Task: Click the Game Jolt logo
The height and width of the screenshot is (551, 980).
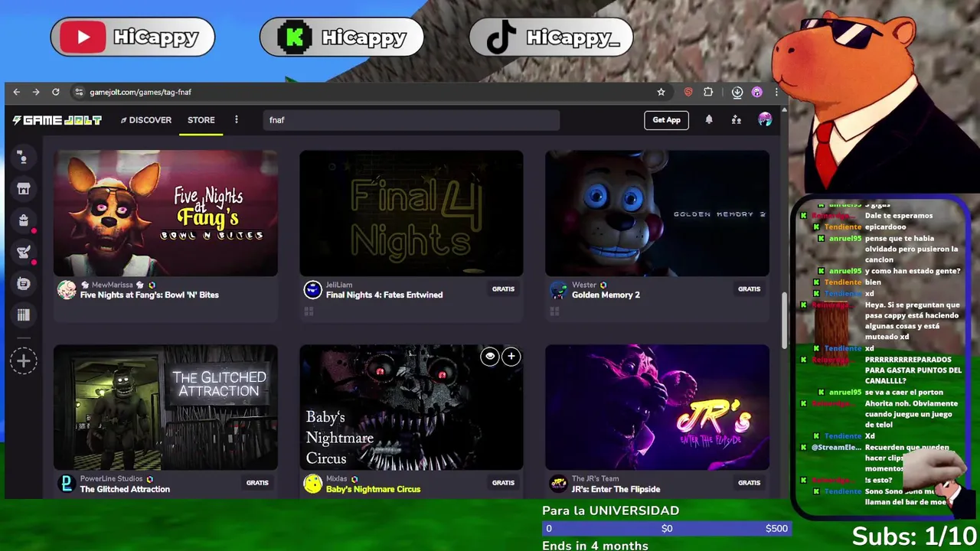Action: [57, 120]
